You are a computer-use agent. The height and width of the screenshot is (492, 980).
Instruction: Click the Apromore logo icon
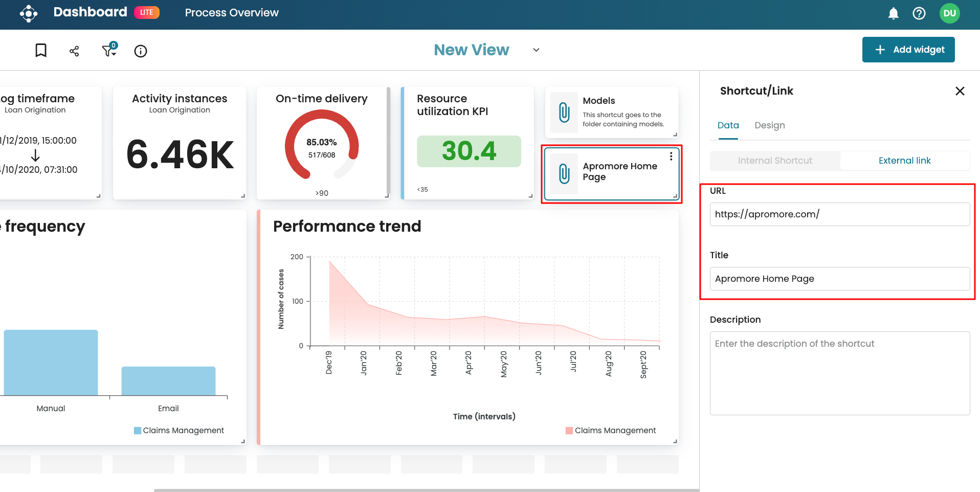tap(29, 13)
